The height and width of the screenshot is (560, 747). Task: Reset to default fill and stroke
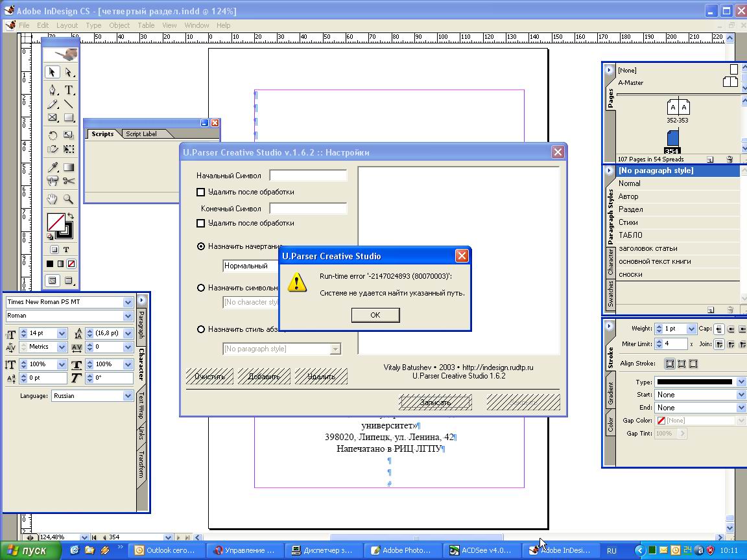pos(50,236)
